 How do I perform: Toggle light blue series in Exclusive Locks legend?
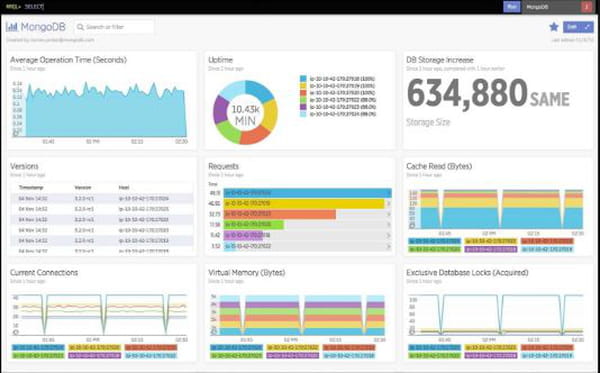pos(547,356)
